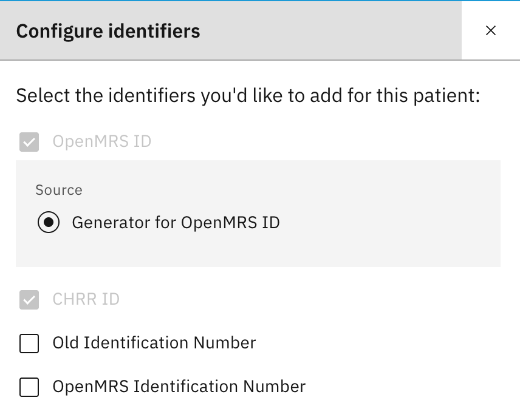Click the identifier selection instruction text
Viewport: 520px width, 420px height.
[x=248, y=96]
